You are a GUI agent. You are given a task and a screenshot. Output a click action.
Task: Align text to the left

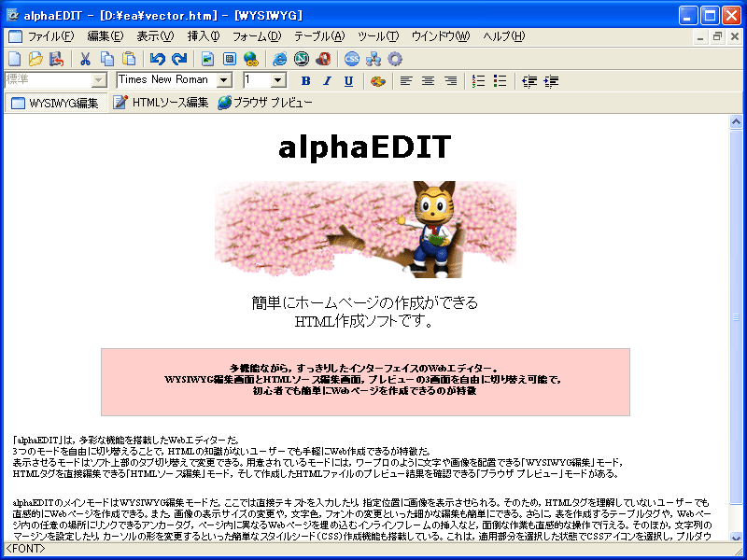(406, 81)
